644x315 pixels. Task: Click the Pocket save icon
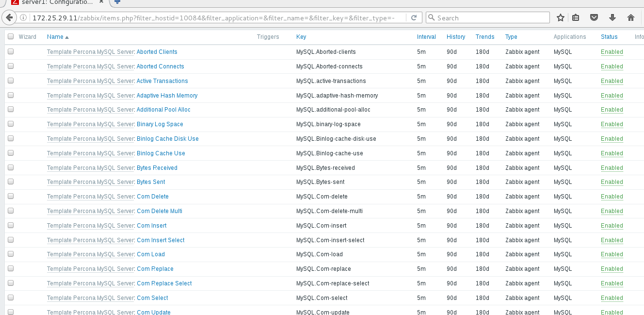coord(594,18)
